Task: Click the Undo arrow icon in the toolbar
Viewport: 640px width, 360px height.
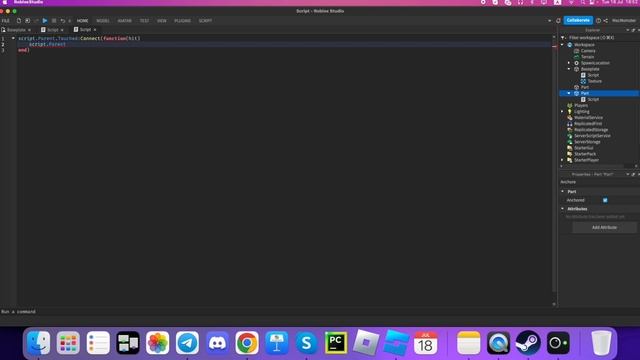Action: coord(63,20)
